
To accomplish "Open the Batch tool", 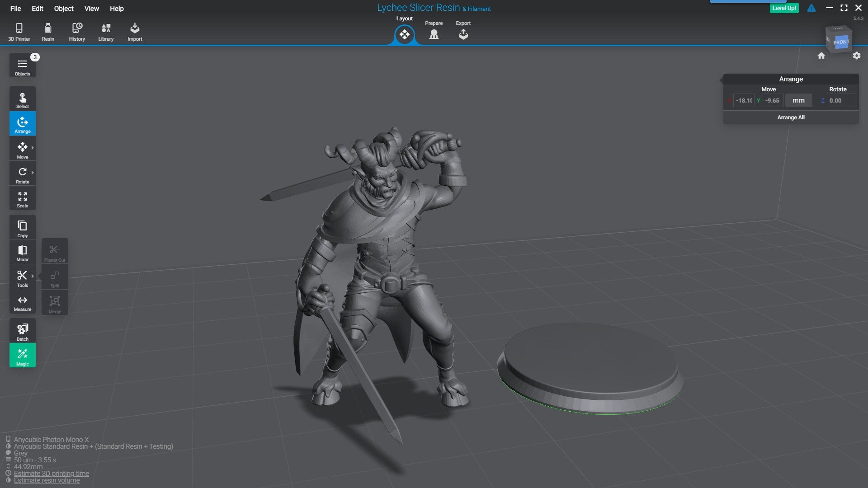I will click(x=23, y=332).
